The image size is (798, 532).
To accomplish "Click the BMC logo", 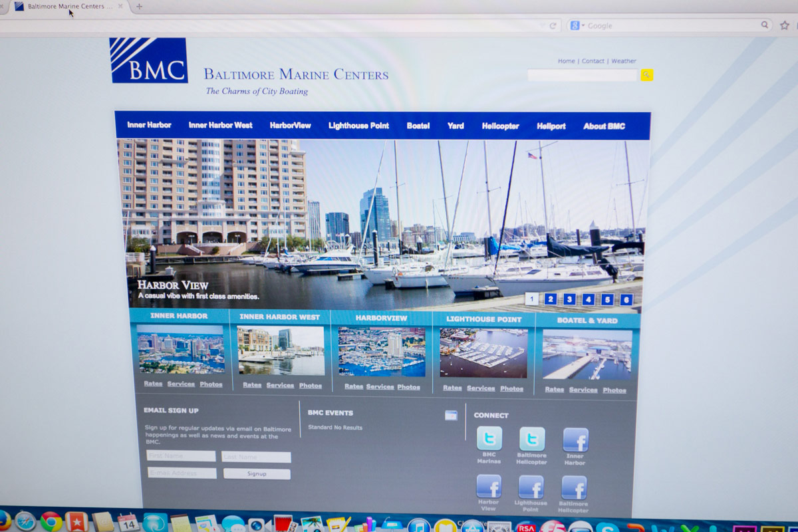I will (x=150, y=61).
